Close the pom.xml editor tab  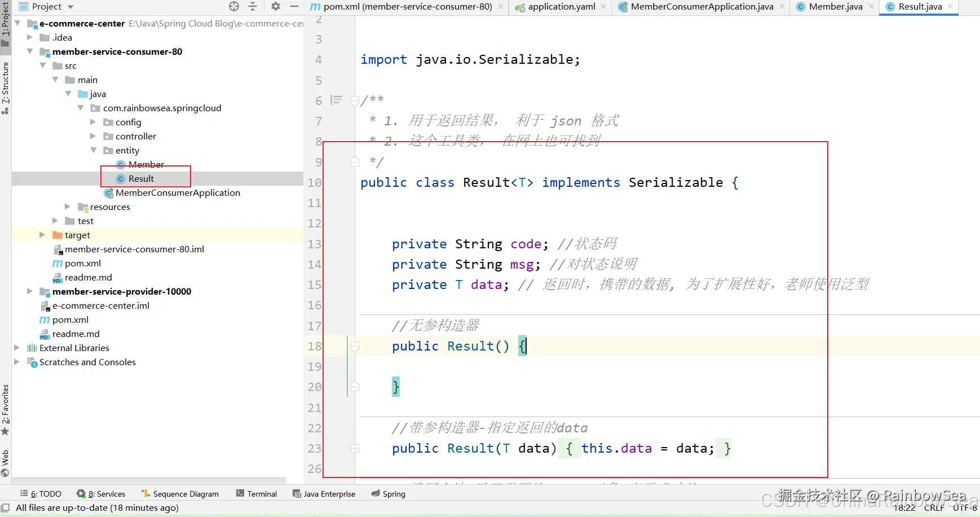point(501,6)
